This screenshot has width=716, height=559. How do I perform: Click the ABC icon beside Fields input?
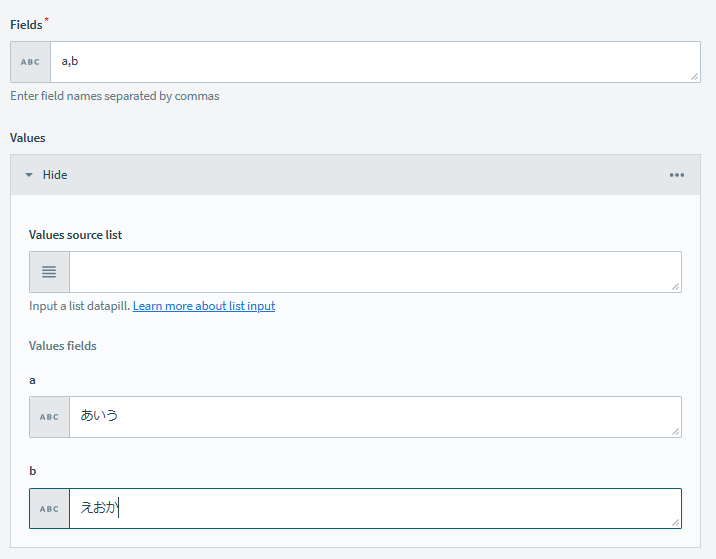[x=30, y=62]
